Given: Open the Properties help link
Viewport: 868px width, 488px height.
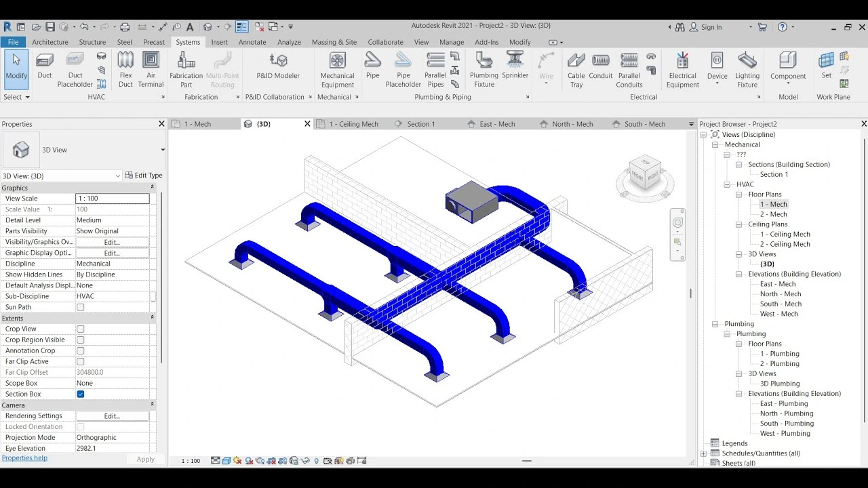Looking at the screenshot, I should click(24, 458).
